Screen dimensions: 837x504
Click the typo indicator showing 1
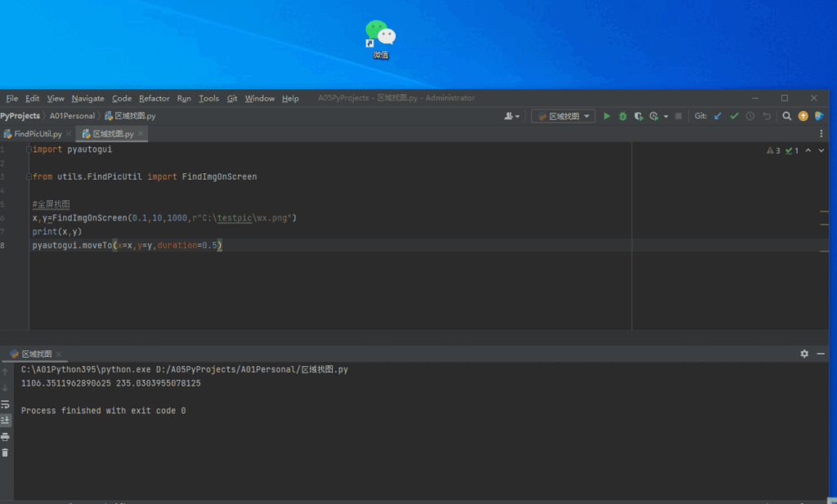791,151
